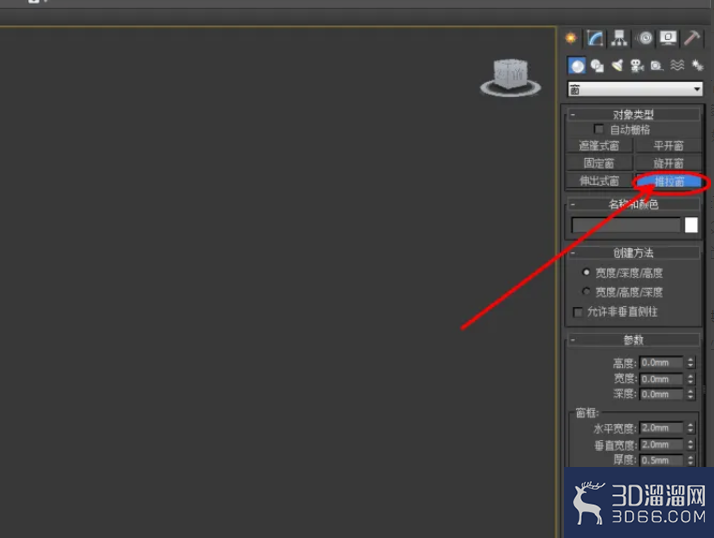Click the 深度 value field
714x538 pixels.
click(661, 394)
